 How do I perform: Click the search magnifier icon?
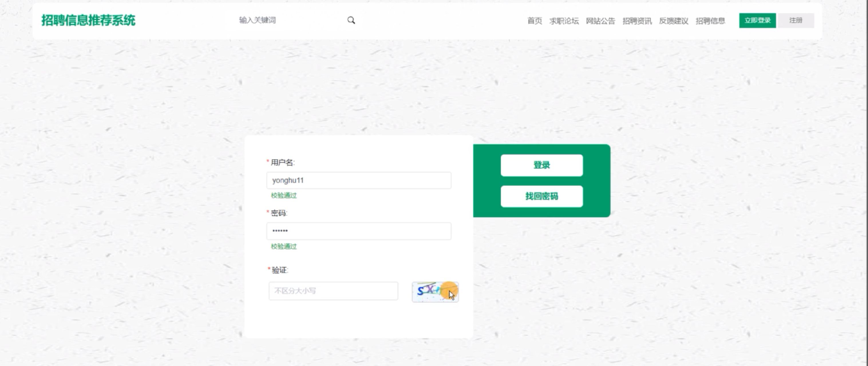351,20
